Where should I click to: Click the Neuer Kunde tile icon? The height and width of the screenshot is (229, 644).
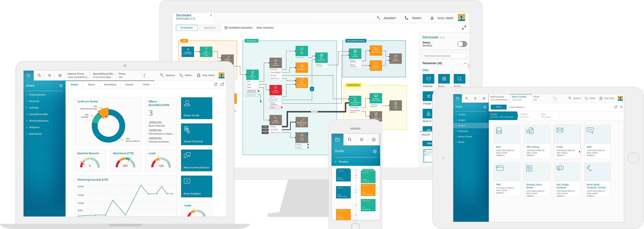point(187,103)
